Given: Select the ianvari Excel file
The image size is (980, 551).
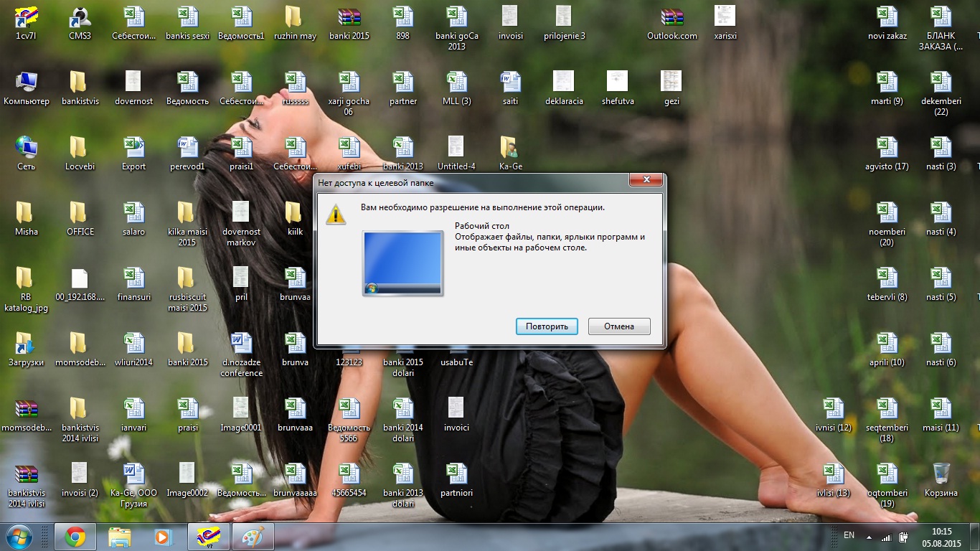Looking at the screenshot, I should pyautogui.click(x=133, y=415).
